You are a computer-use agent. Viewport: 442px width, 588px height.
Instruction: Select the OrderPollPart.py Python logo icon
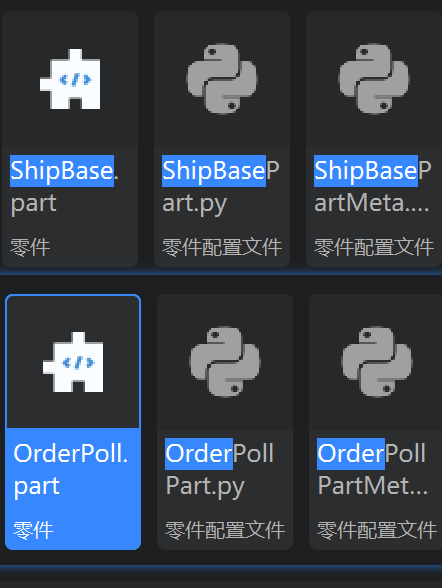click(x=225, y=362)
